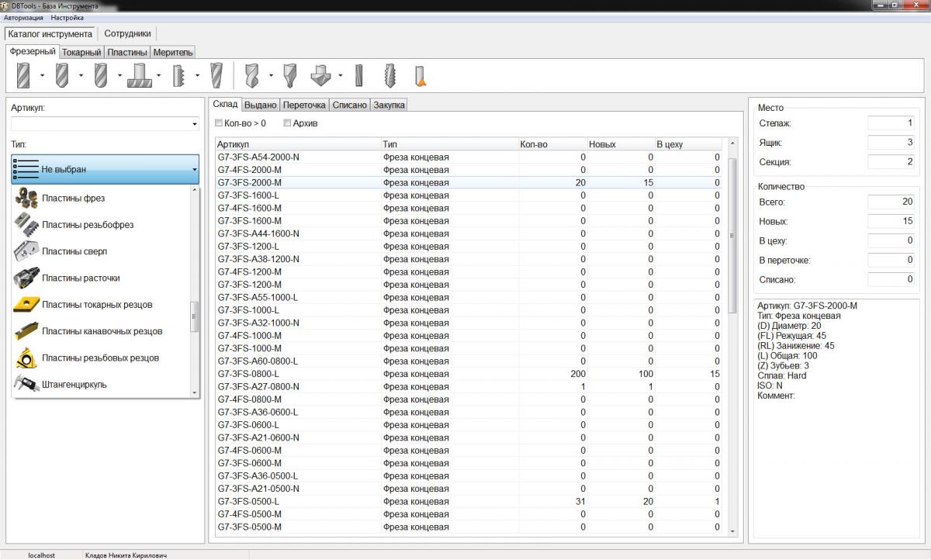Open the Настройка menu
The width and height of the screenshot is (931, 560).
(67, 17)
